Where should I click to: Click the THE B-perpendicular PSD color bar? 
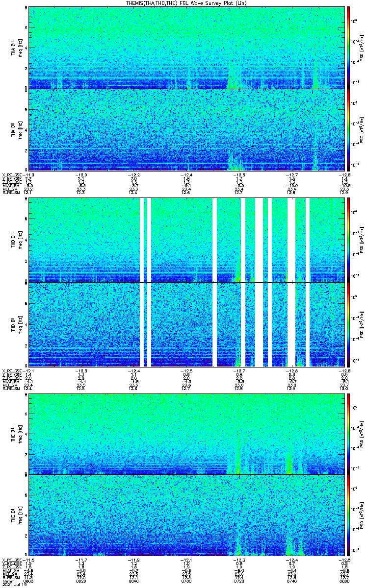point(349,434)
